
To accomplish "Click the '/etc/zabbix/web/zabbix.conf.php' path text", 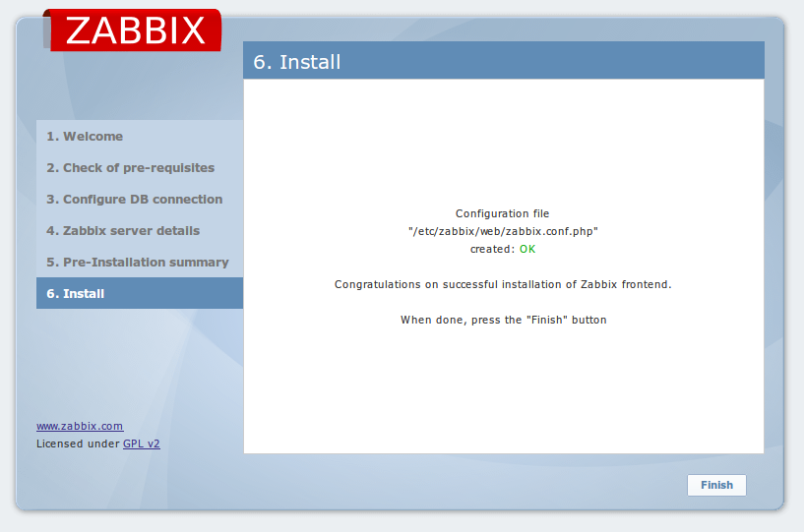I will click(x=503, y=231).
